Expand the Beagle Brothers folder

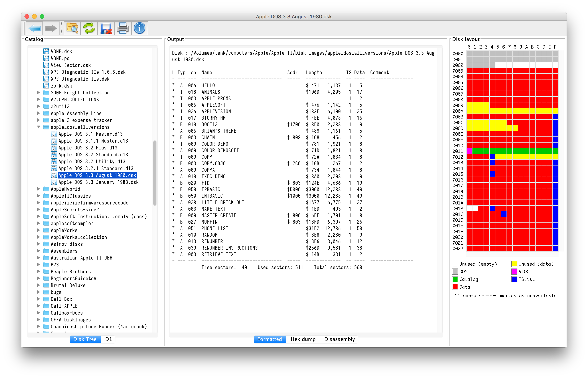coord(39,272)
